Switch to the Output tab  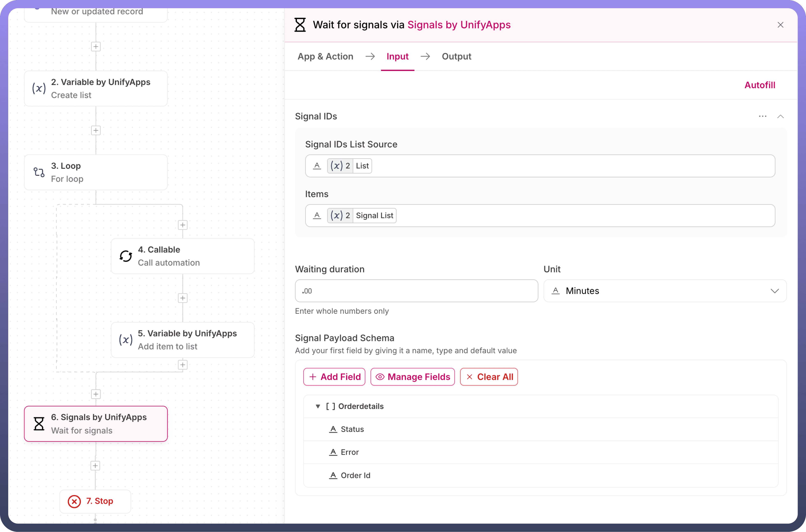pyautogui.click(x=456, y=56)
